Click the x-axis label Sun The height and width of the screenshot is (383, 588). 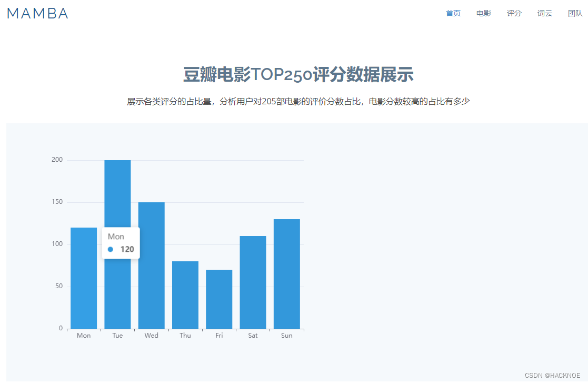[x=287, y=336]
